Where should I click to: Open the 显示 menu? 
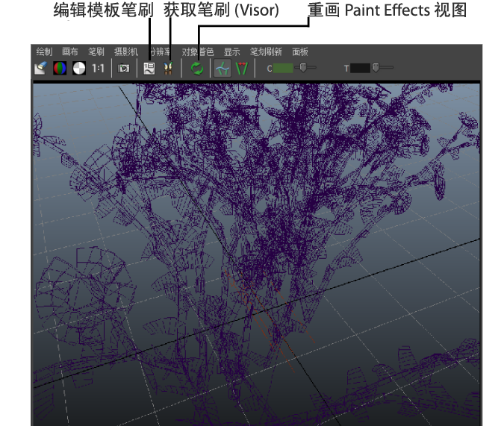click(x=232, y=52)
